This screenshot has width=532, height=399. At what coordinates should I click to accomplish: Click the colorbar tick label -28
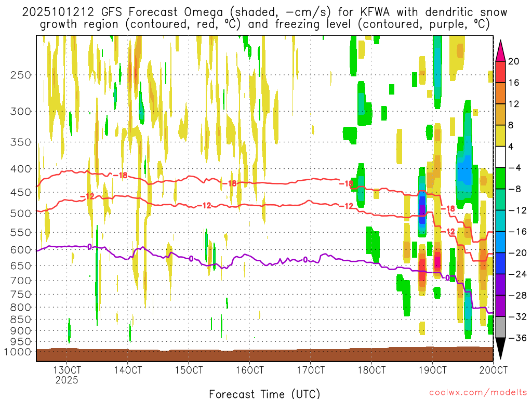[x=517, y=296]
